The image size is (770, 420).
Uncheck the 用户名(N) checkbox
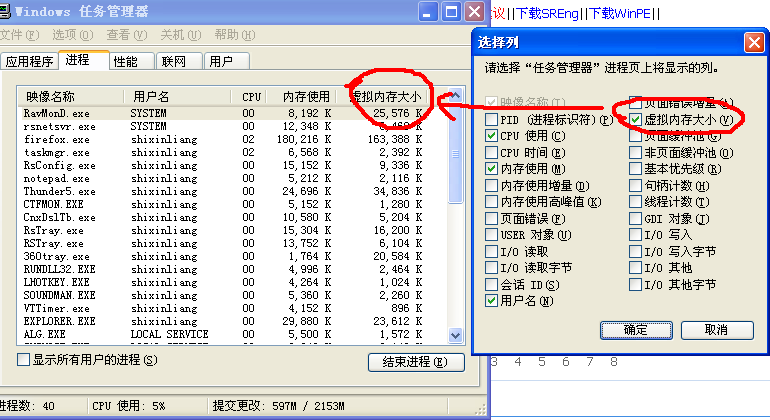pos(491,301)
